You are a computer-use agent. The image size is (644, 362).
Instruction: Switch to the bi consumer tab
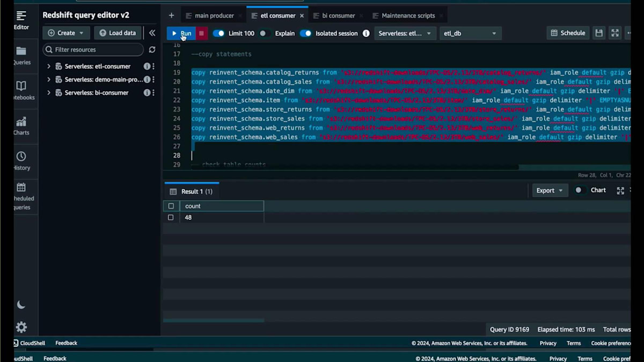339,16
